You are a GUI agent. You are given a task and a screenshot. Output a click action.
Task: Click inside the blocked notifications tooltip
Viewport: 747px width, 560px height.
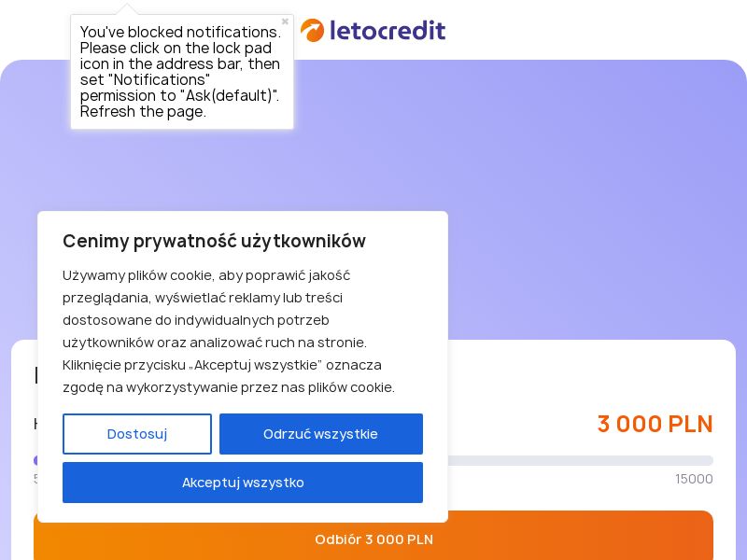182,72
